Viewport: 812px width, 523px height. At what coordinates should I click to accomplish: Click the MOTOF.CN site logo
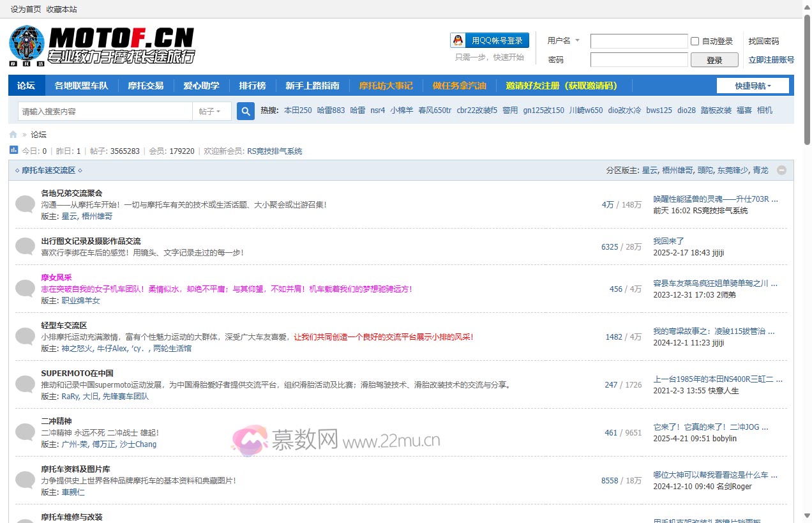[x=102, y=45]
